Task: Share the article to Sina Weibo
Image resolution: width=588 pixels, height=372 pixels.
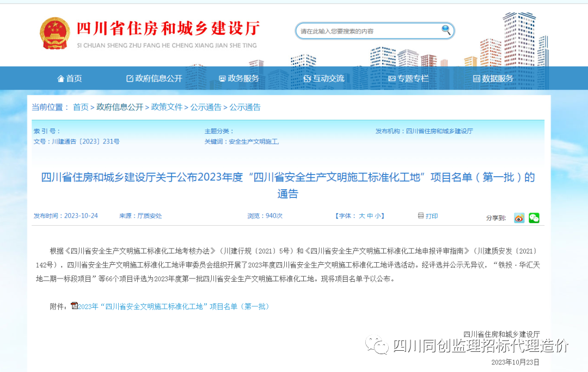Action: 520,218
